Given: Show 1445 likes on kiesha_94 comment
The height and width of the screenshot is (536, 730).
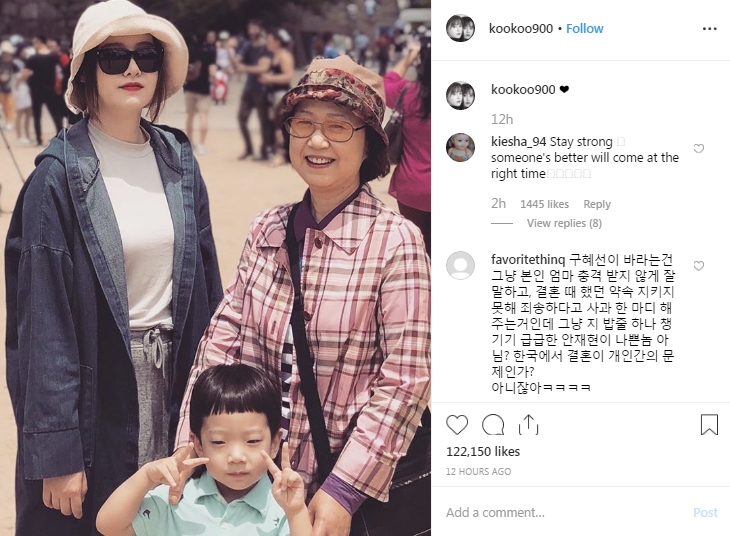Looking at the screenshot, I should tap(544, 204).
